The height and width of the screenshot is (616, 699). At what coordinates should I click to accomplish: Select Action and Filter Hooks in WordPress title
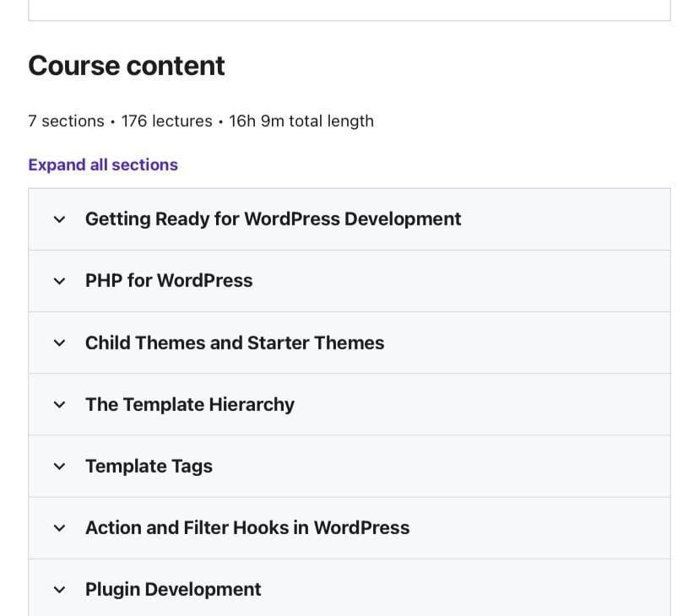click(x=247, y=527)
